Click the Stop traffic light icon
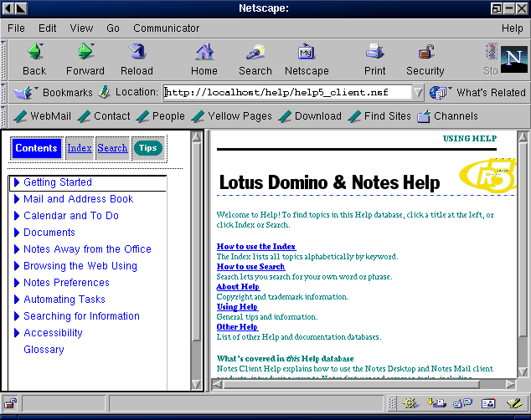The image size is (531, 420). 491,52
